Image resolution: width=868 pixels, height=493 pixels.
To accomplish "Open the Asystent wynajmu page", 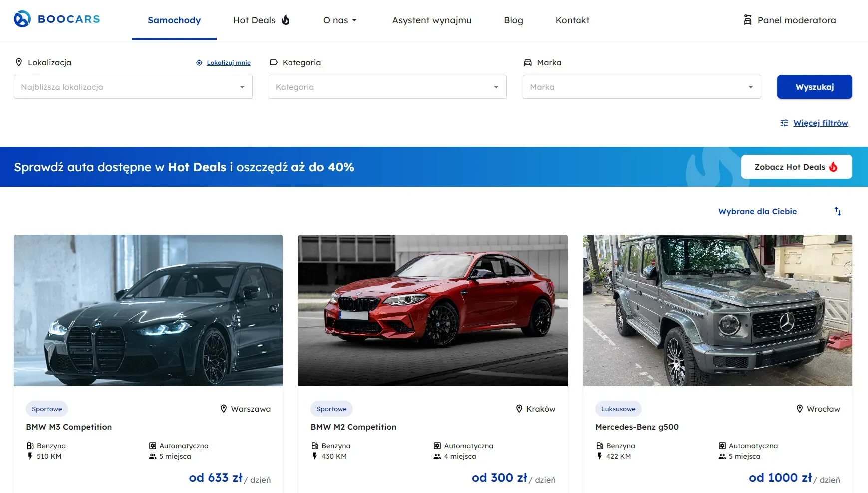I will (x=432, y=20).
